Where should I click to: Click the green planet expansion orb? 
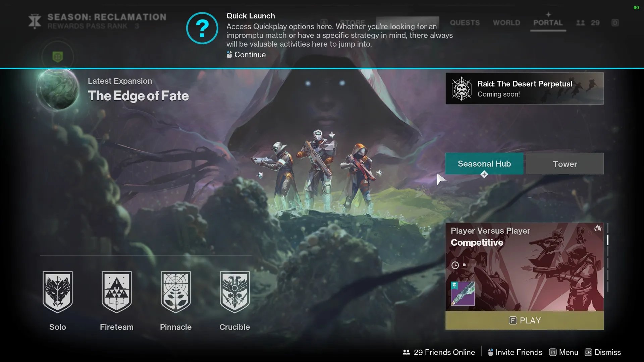tap(58, 89)
